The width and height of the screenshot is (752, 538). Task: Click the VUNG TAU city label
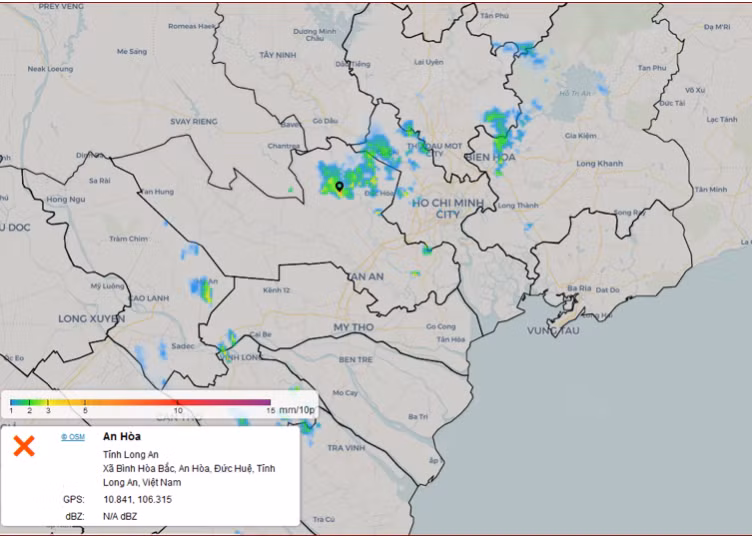[x=553, y=330]
